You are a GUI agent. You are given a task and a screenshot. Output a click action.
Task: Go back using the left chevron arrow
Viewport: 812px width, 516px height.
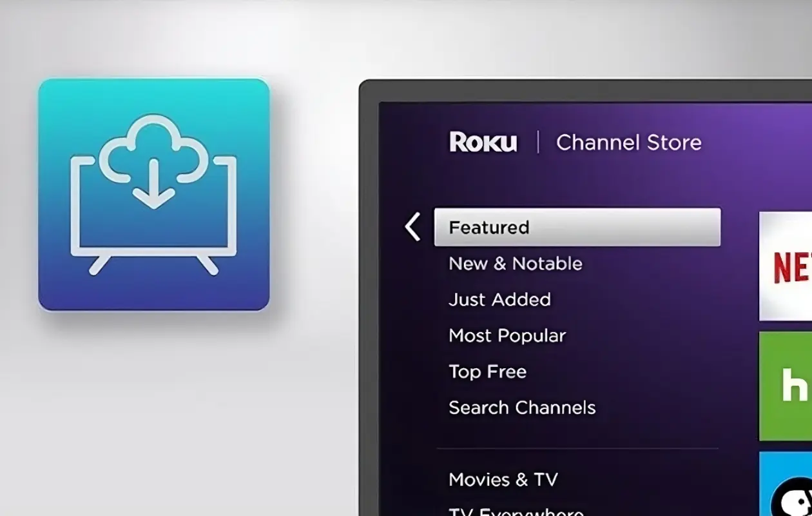(x=412, y=227)
